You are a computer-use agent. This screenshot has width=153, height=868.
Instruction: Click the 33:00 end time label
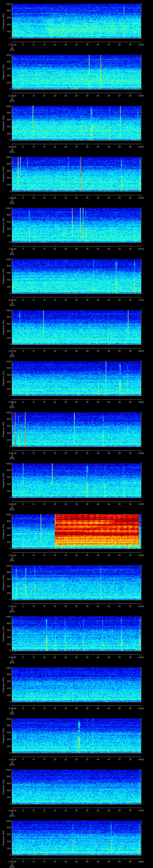(141, 96)
